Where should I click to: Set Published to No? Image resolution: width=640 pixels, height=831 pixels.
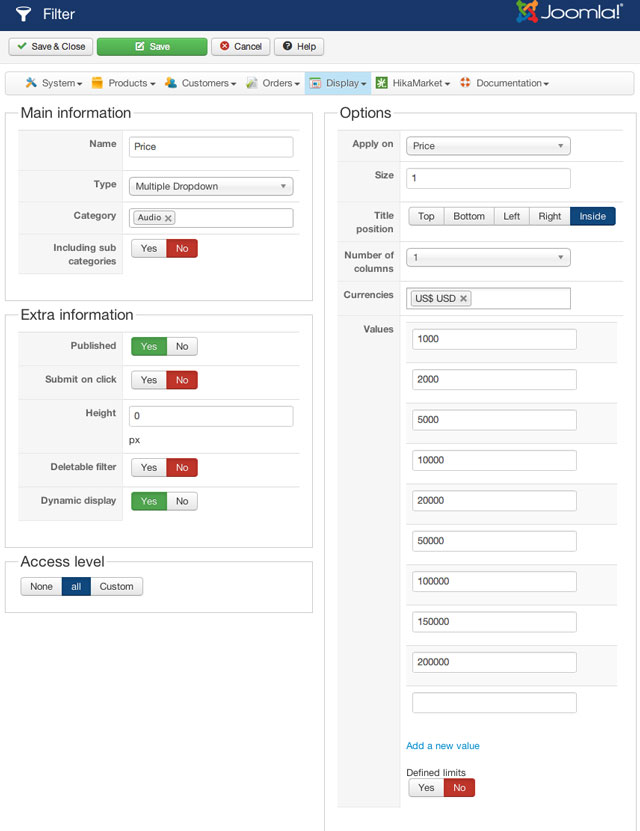[182, 346]
